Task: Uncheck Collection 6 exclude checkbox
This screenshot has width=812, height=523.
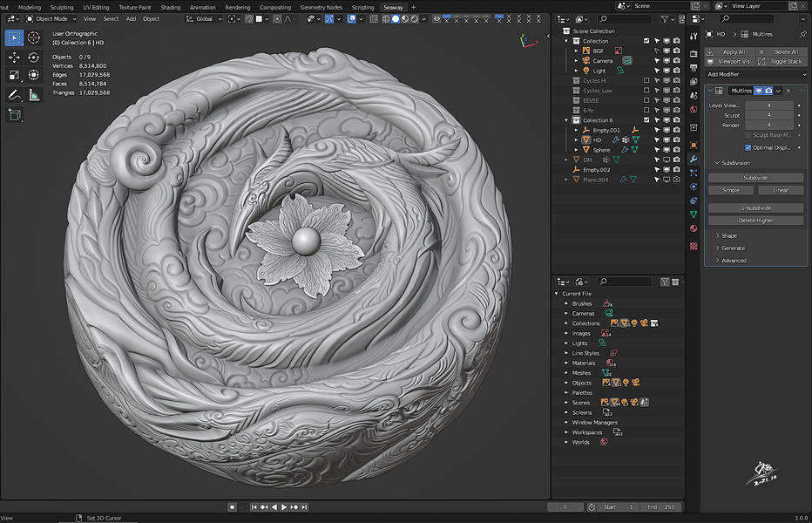Action: tap(646, 120)
